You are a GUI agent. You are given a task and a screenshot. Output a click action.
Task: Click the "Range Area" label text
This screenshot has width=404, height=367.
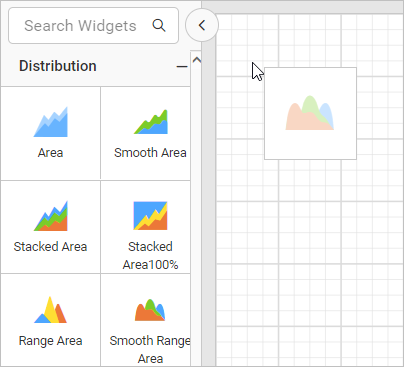click(x=50, y=341)
